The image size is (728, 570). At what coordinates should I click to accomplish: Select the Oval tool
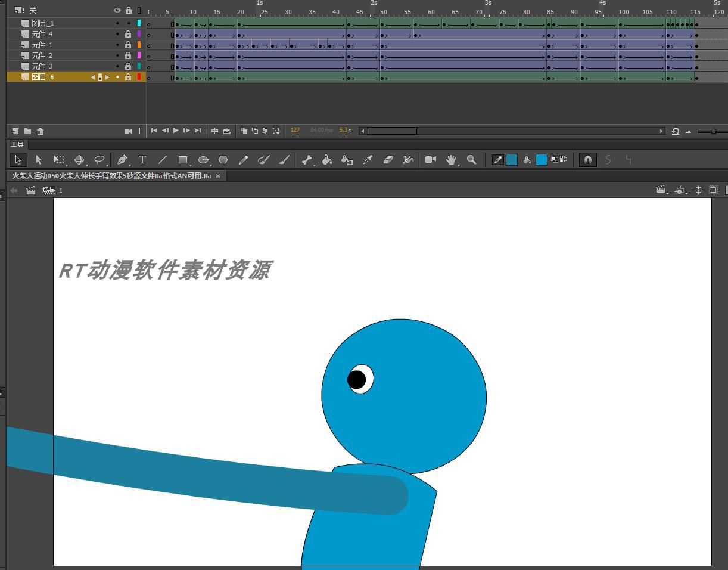pyautogui.click(x=203, y=160)
